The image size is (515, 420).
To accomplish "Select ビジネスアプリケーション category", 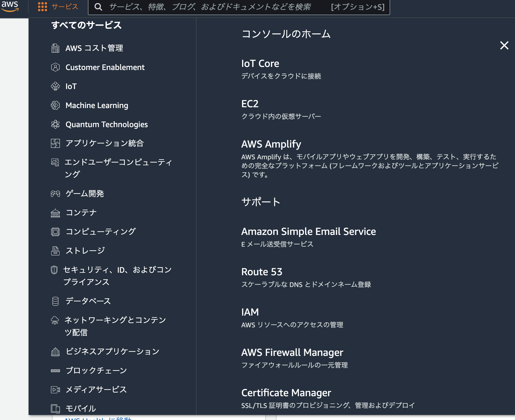I will (113, 352).
